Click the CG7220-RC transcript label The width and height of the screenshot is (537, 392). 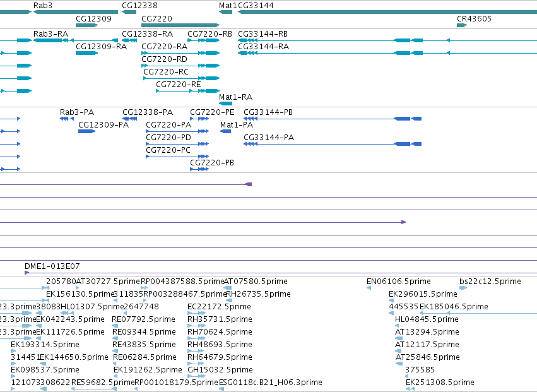[166, 71]
